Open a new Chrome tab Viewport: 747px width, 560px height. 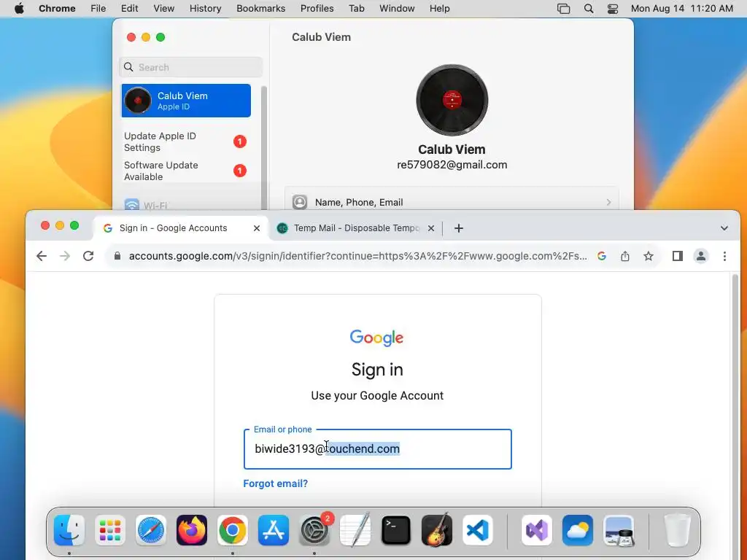pos(459,228)
